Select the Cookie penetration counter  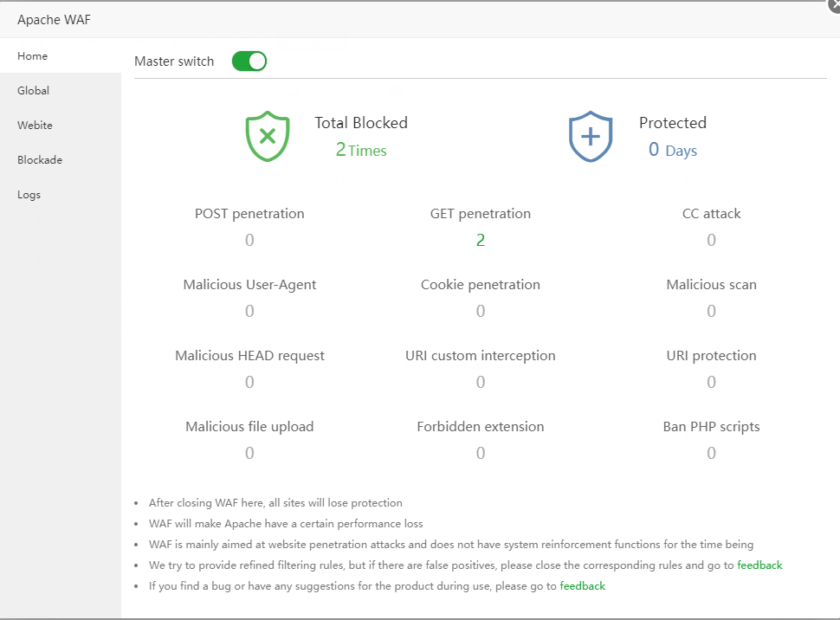pyautogui.click(x=481, y=312)
